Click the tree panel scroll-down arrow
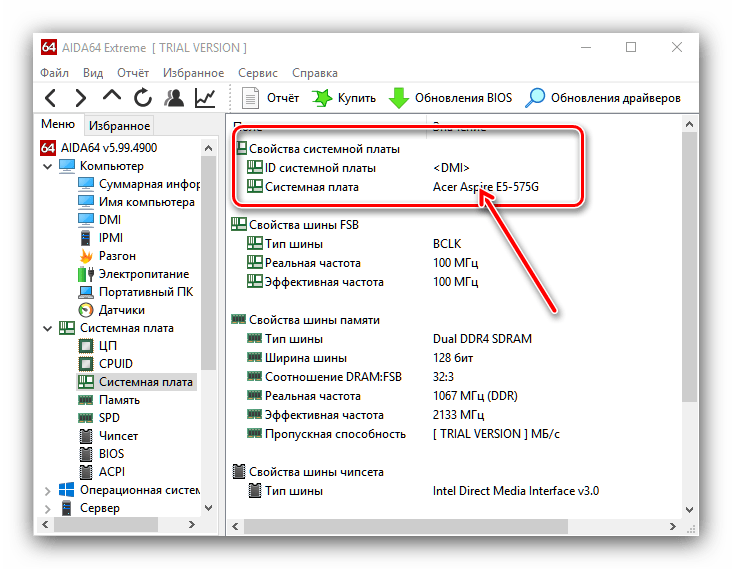The height and width of the screenshot is (569, 732). point(209,508)
